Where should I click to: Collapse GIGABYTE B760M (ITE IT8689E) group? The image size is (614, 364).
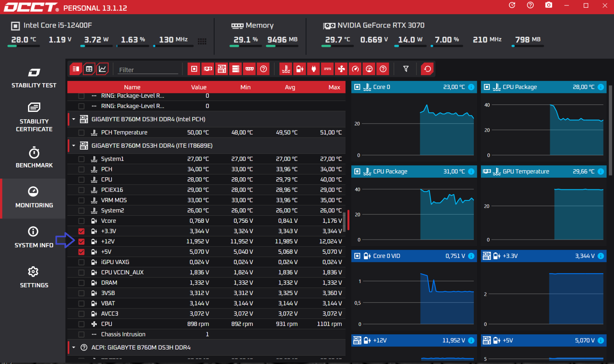tap(73, 146)
